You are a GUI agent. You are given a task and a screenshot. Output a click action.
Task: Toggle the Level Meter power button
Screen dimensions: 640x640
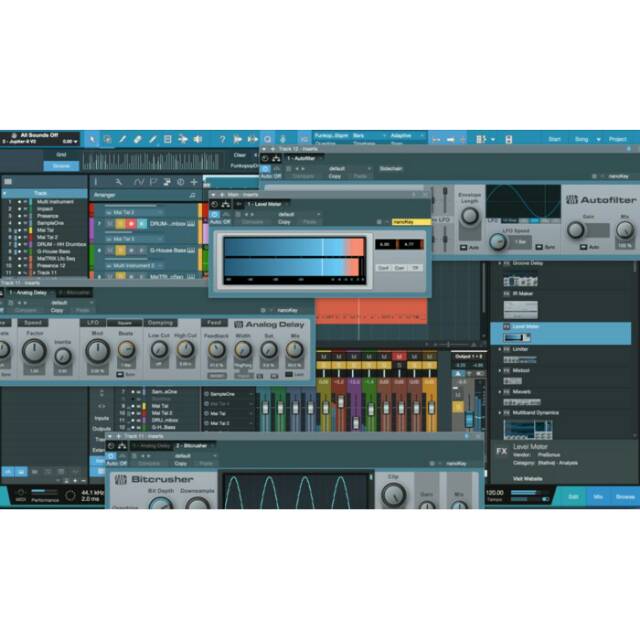pyautogui.click(x=215, y=215)
